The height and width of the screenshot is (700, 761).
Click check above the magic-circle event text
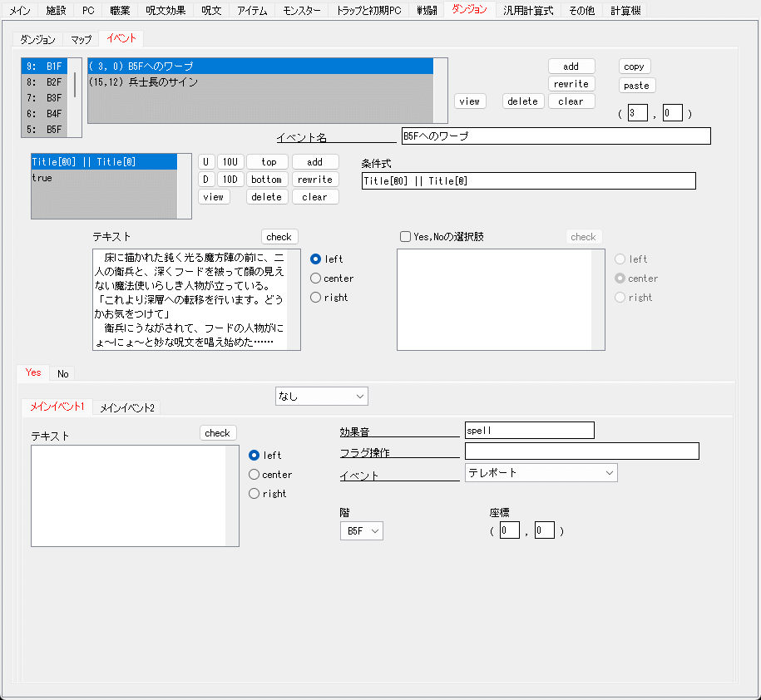(279, 237)
